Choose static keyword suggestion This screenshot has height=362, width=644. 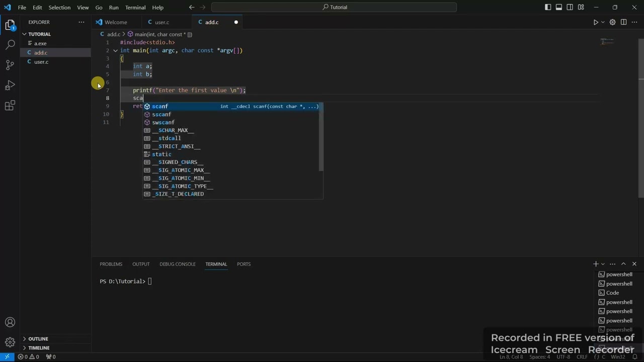coord(231,154)
